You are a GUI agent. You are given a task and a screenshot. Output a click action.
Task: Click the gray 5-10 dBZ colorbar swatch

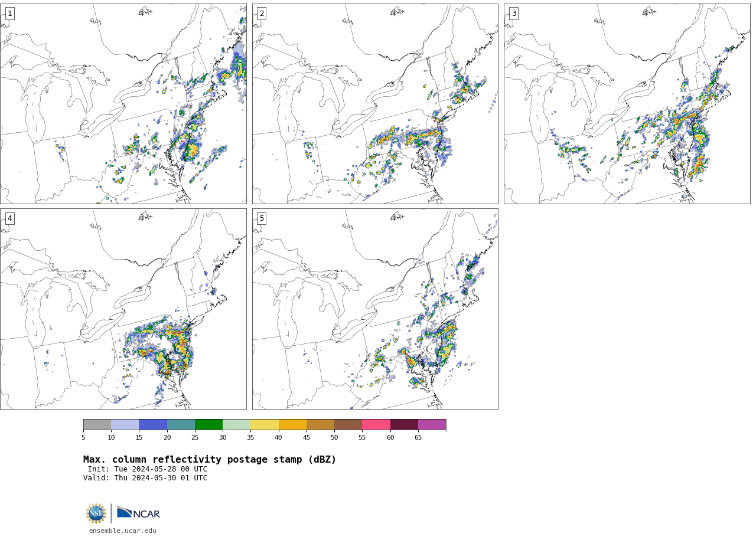coord(97,425)
